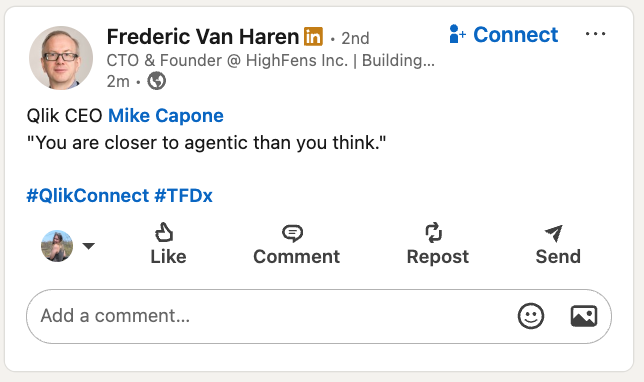This screenshot has width=644, height=382.
Task: Open the emoji picker smiley icon
Action: 531,316
